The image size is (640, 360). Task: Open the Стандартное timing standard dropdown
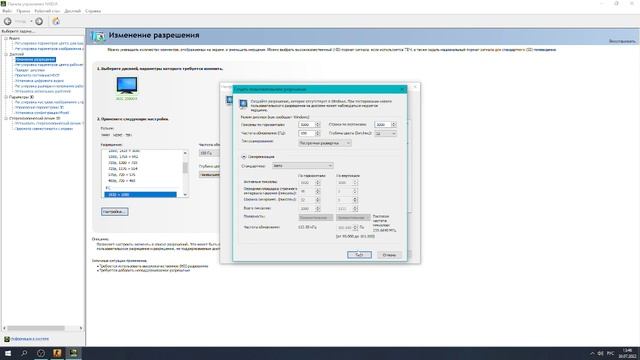(302, 166)
